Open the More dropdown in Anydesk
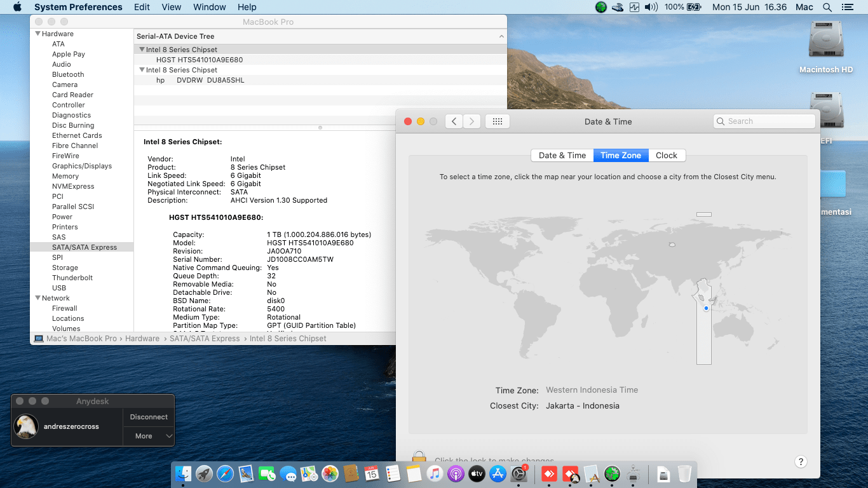 tap(149, 436)
